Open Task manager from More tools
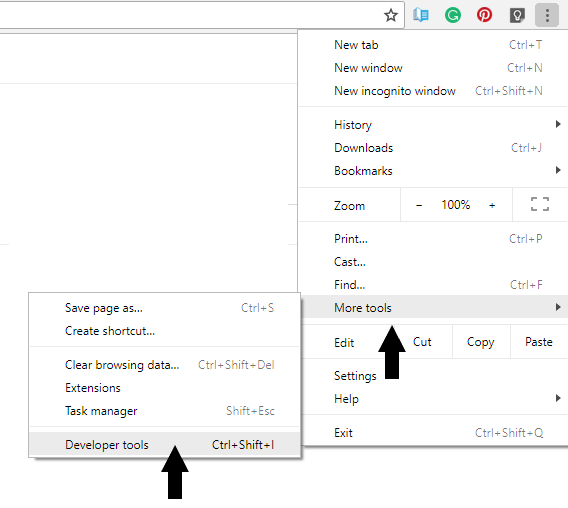568x508 pixels. click(x=165, y=411)
